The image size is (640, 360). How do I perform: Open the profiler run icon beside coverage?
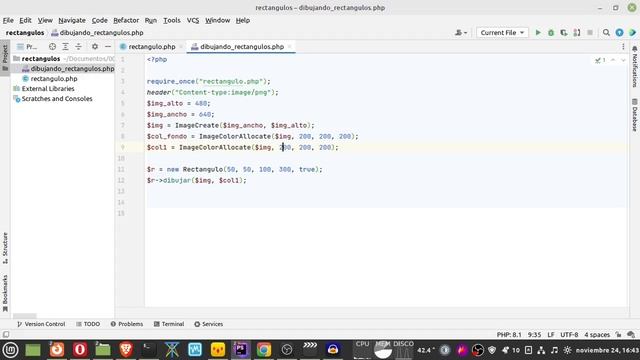click(577, 33)
